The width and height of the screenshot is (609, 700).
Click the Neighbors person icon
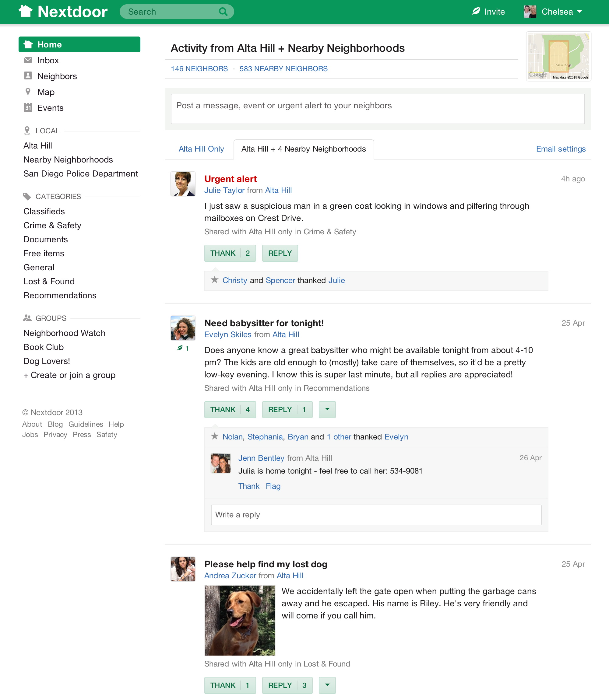[28, 76]
